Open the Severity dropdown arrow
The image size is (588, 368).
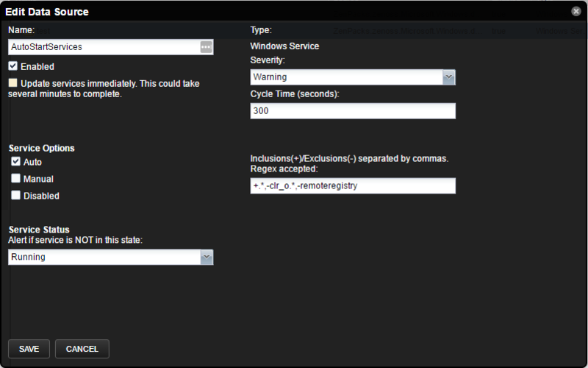pos(448,77)
